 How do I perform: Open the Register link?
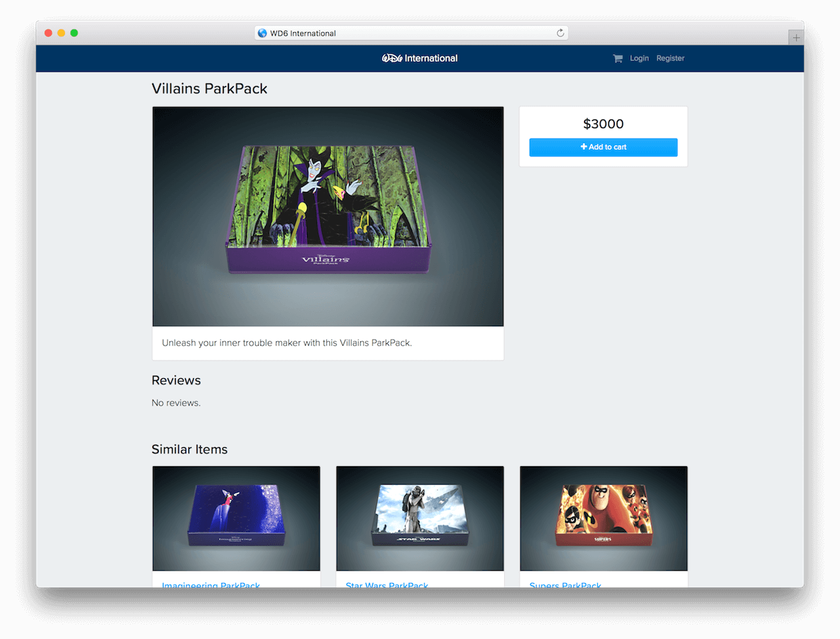click(670, 58)
